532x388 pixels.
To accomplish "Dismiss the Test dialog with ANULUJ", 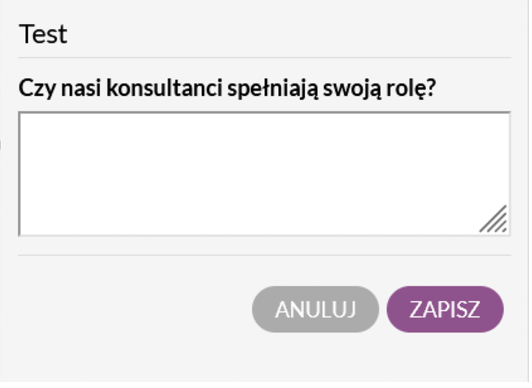I will click(x=315, y=309).
